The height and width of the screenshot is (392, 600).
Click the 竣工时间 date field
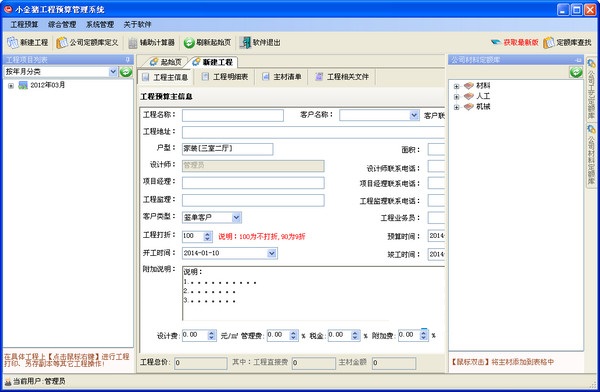click(x=436, y=254)
